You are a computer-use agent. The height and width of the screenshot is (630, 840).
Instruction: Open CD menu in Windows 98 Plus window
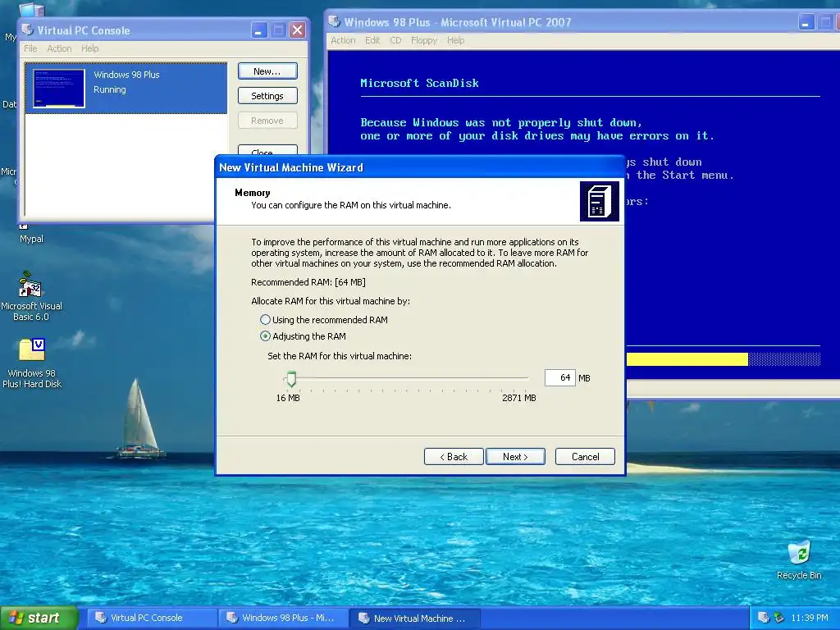pyautogui.click(x=395, y=40)
